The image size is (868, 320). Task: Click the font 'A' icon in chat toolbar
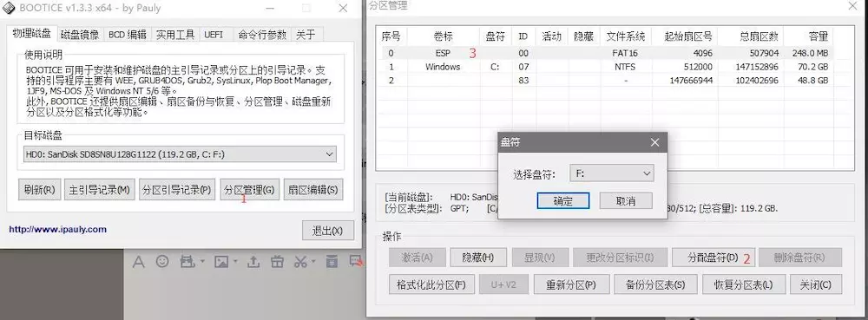click(x=138, y=261)
